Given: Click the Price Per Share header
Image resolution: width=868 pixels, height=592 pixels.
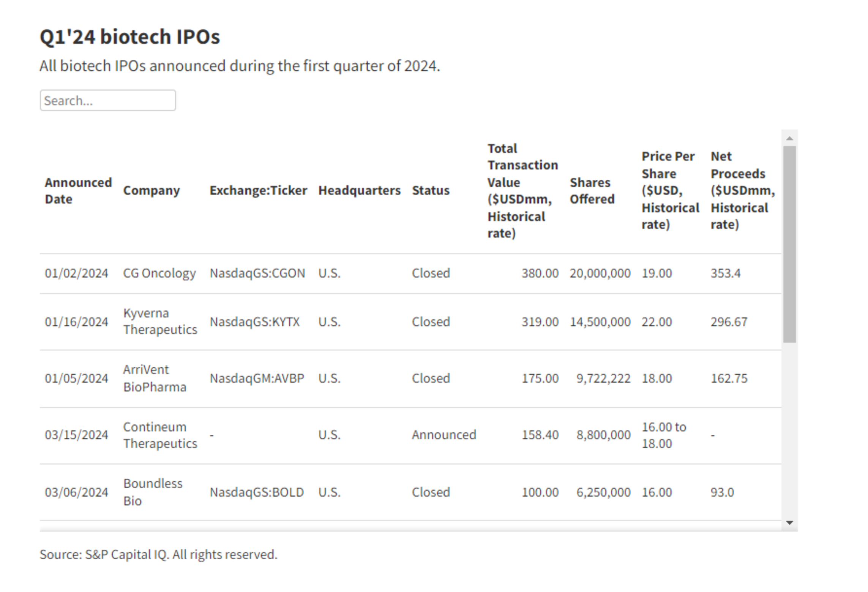Looking at the screenshot, I should click(670, 190).
